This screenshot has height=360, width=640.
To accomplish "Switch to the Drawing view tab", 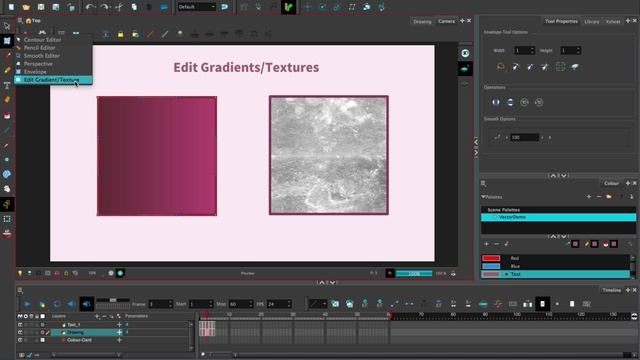I will (422, 21).
